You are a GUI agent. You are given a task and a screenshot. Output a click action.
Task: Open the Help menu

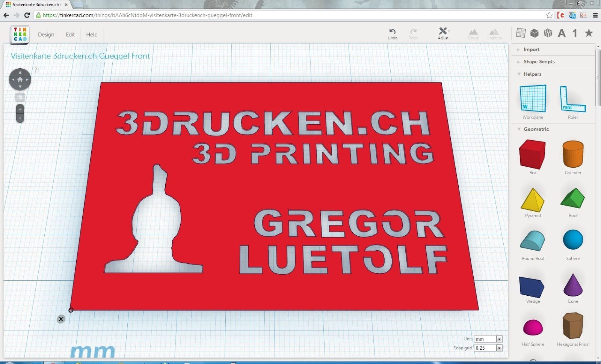coord(92,35)
